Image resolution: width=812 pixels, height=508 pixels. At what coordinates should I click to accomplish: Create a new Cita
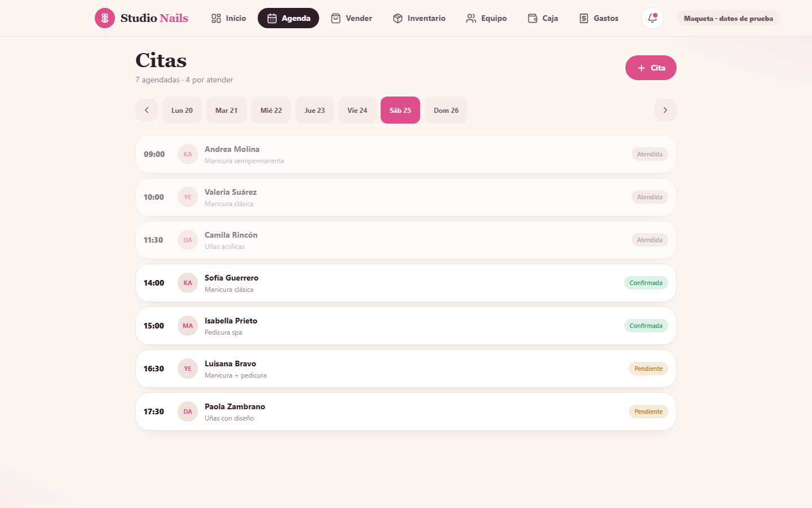pyautogui.click(x=651, y=68)
